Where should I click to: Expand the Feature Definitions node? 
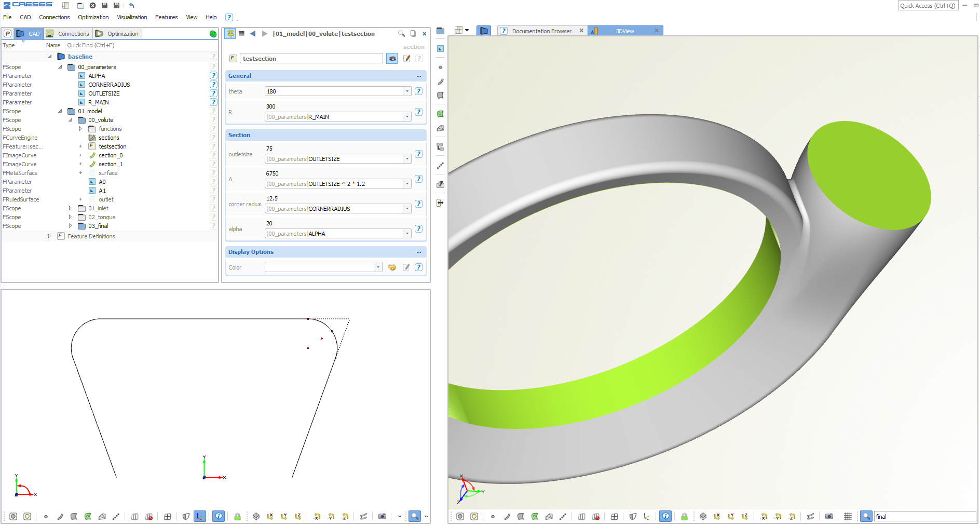pyautogui.click(x=49, y=236)
